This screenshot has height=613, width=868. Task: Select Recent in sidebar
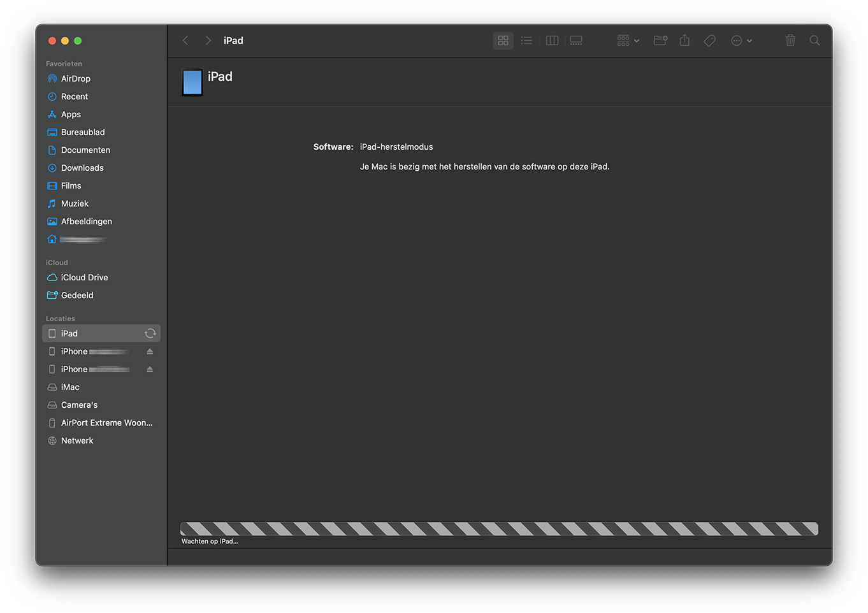[x=101, y=96]
